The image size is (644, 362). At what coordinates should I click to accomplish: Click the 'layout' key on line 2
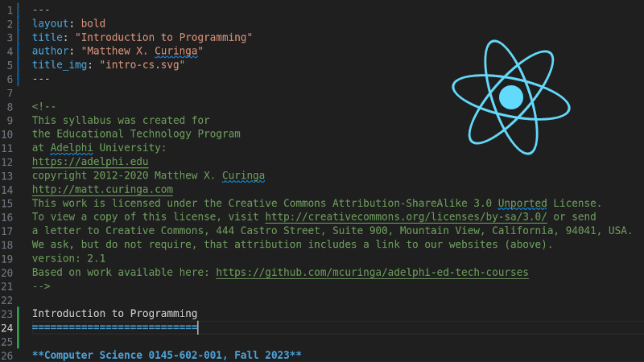coord(51,23)
